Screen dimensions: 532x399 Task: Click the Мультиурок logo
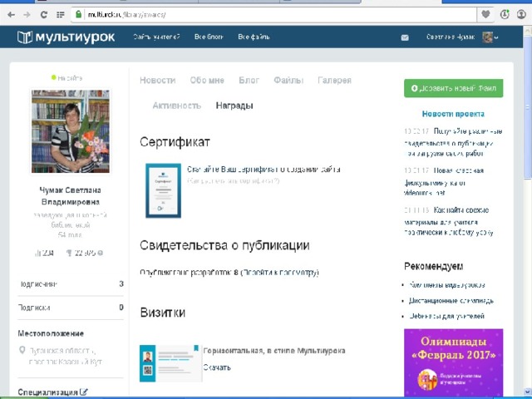[66, 37]
